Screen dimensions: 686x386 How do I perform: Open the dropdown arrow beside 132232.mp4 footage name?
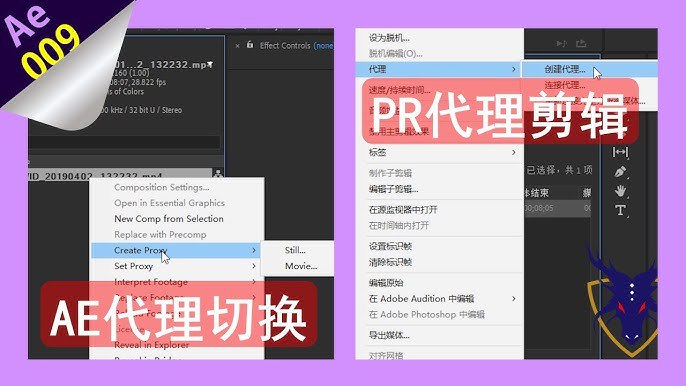point(210,64)
